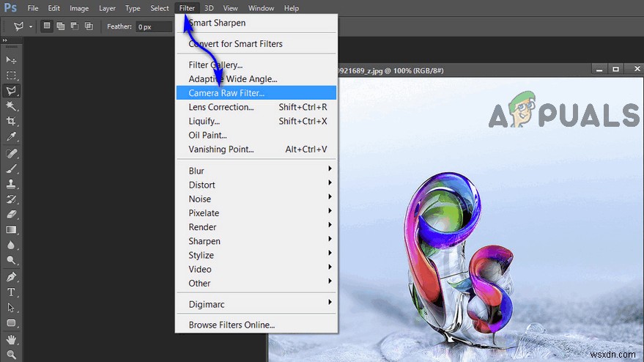Open the File menu
Screen dimensions: 644x362
click(33, 8)
